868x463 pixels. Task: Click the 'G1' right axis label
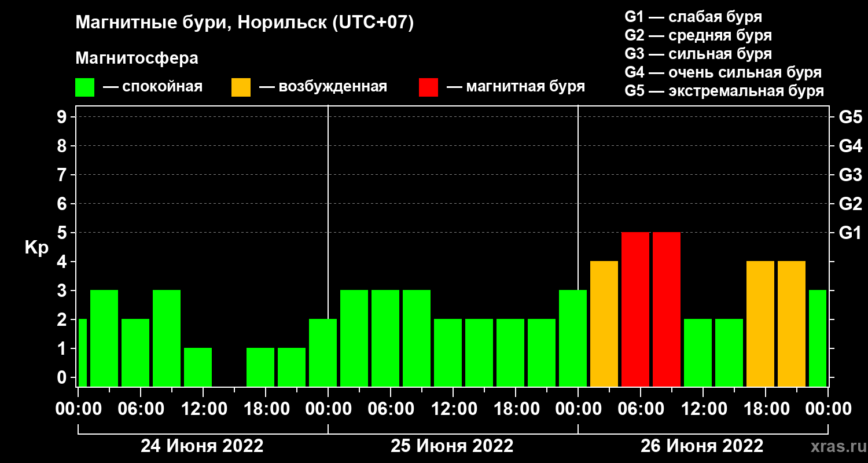(x=850, y=233)
